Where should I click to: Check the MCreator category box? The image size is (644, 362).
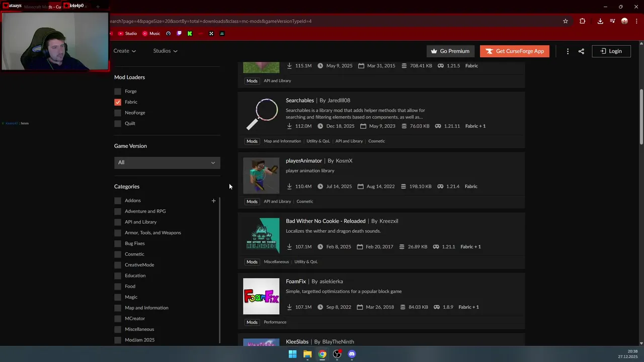[118, 318]
